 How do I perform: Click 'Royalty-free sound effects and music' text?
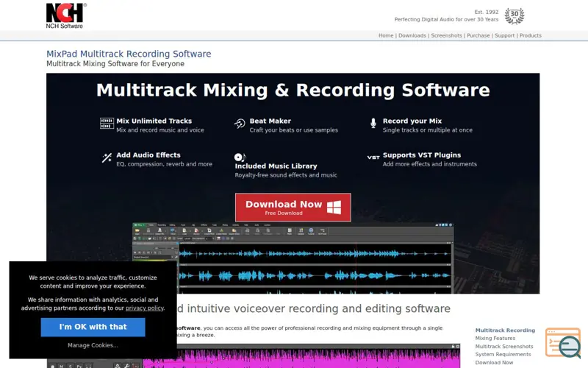pyautogui.click(x=286, y=175)
